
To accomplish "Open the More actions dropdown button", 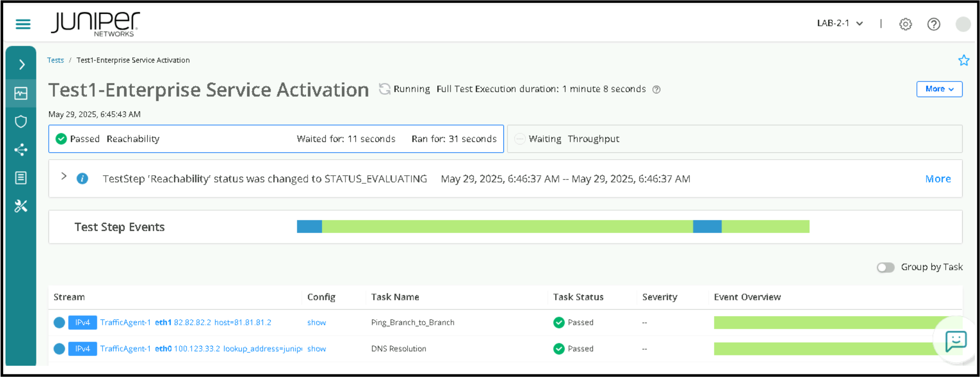I will point(939,89).
